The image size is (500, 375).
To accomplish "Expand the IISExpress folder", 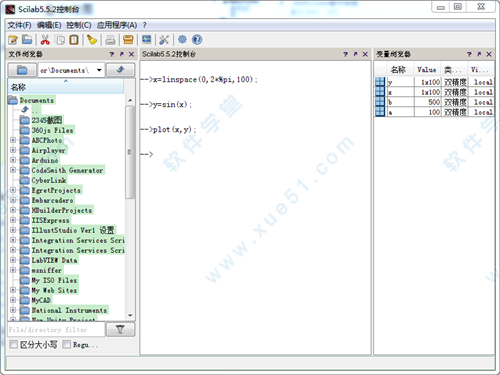I will point(13,220).
